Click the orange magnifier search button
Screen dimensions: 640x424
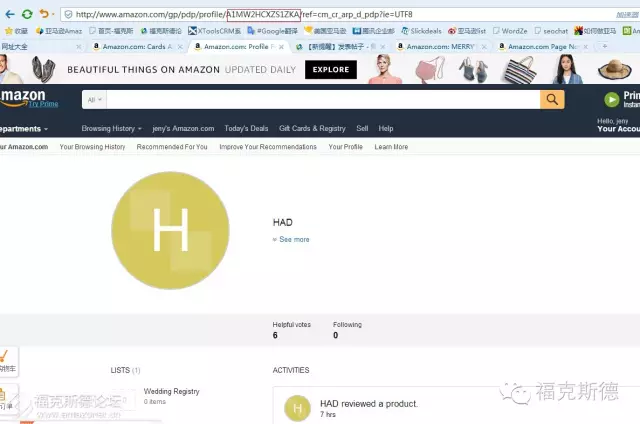click(x=552, y=100)
